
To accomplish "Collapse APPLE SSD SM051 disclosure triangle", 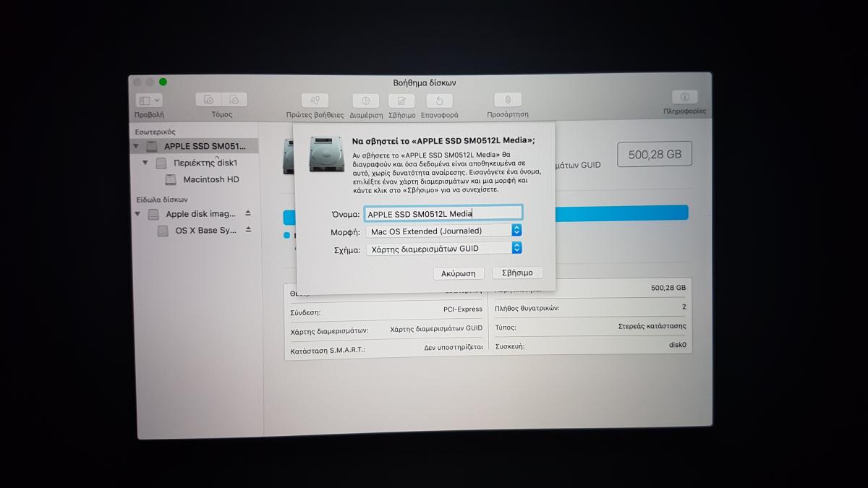I will 137,146.
